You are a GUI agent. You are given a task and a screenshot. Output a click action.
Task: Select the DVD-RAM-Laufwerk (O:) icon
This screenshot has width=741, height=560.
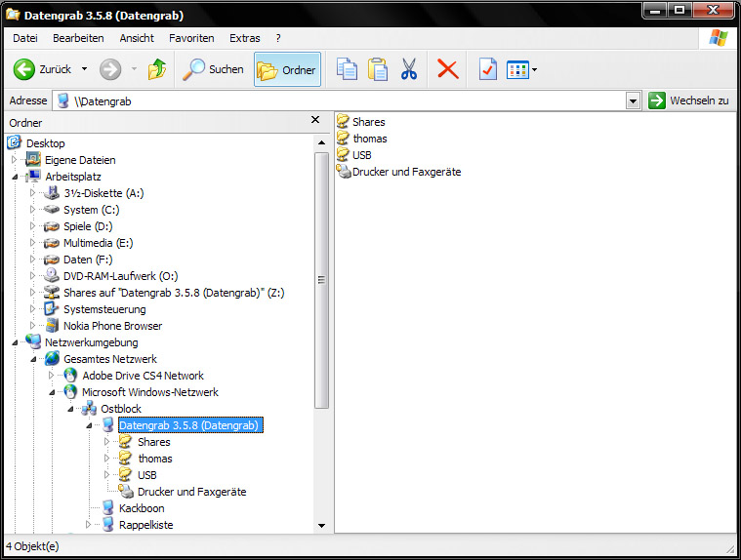click(52, 275)
